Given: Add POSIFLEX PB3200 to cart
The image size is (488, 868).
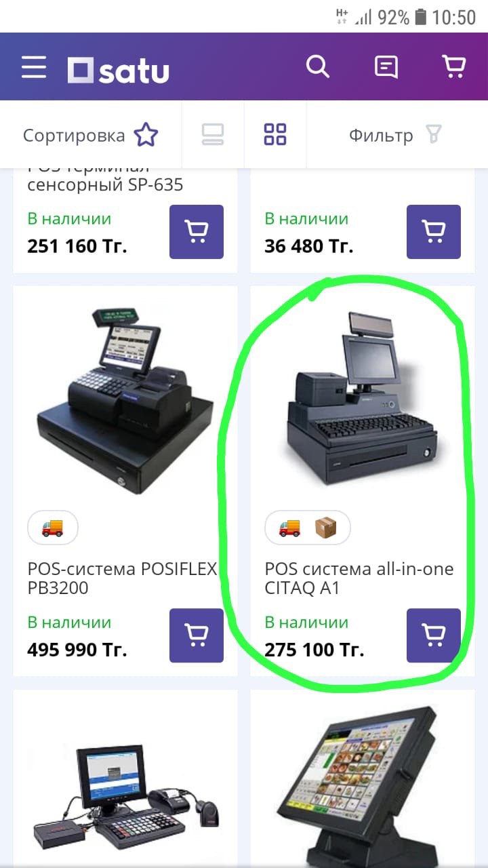Looking at the screenshot, I should [x=197, y=635].
